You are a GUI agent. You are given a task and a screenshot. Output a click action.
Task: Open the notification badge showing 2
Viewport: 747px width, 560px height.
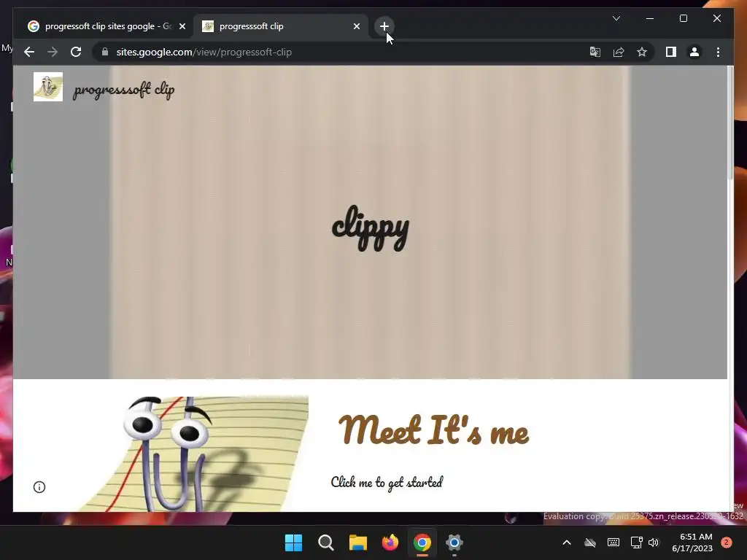726,542
